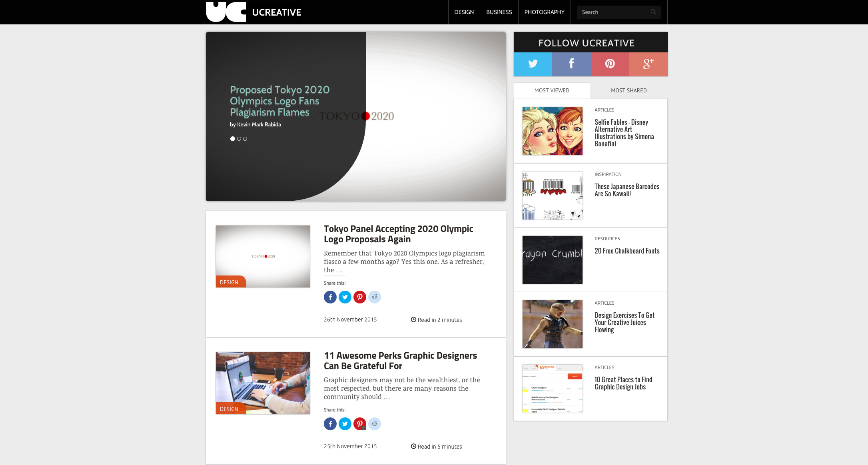Open the Facebook follow icon
This screenshot has width=868, height=465.
pos(571,64)
